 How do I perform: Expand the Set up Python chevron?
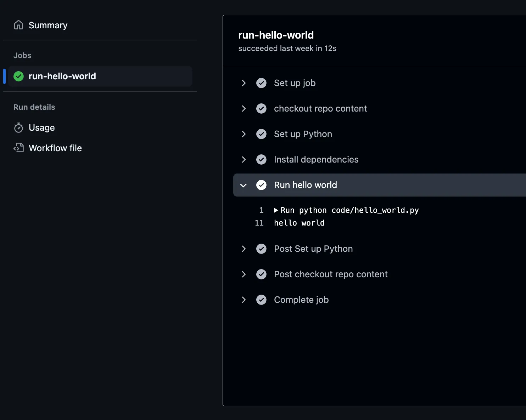[x=244, y=134]
